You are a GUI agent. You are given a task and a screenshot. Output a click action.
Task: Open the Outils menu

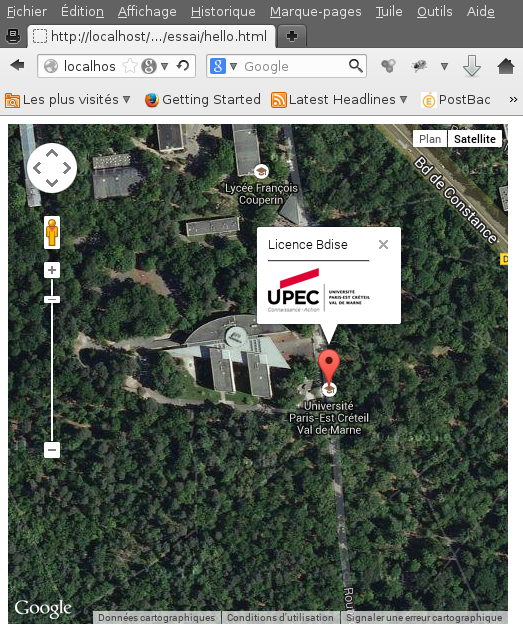434,12
